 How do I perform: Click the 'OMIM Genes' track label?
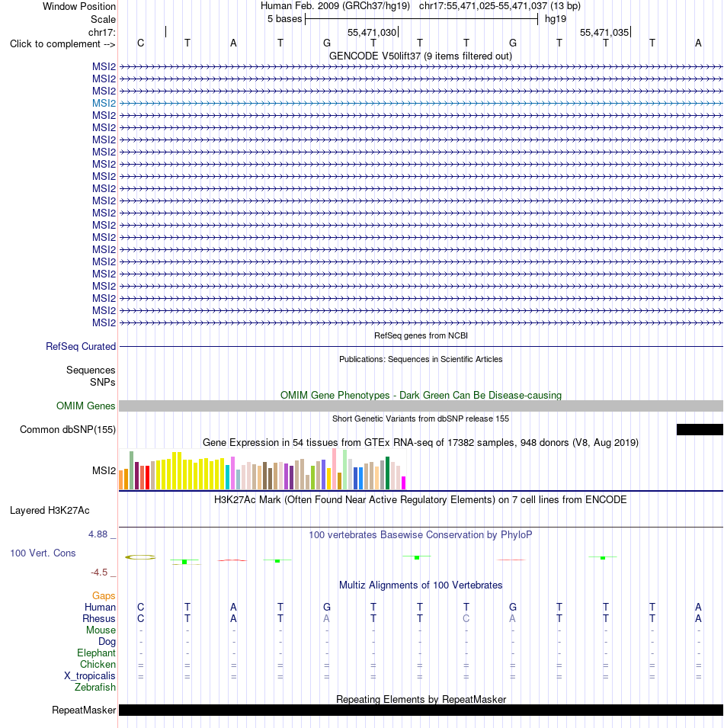pos(85,406)
